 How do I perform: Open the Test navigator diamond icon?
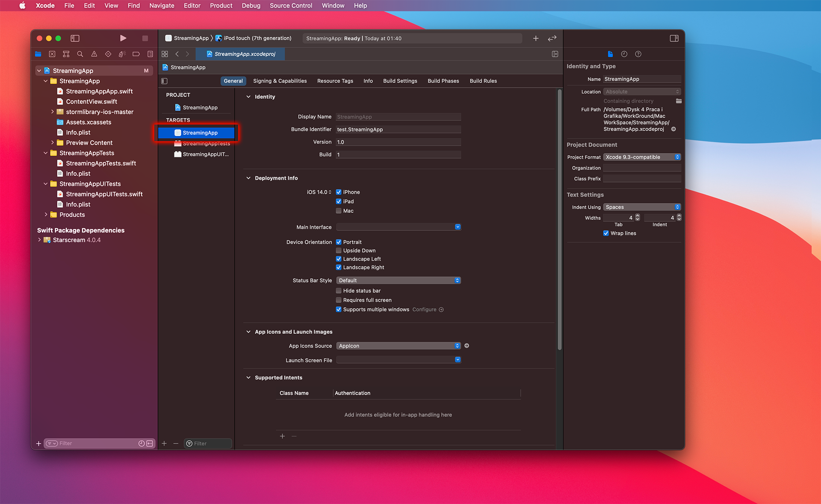coord(108,54)
